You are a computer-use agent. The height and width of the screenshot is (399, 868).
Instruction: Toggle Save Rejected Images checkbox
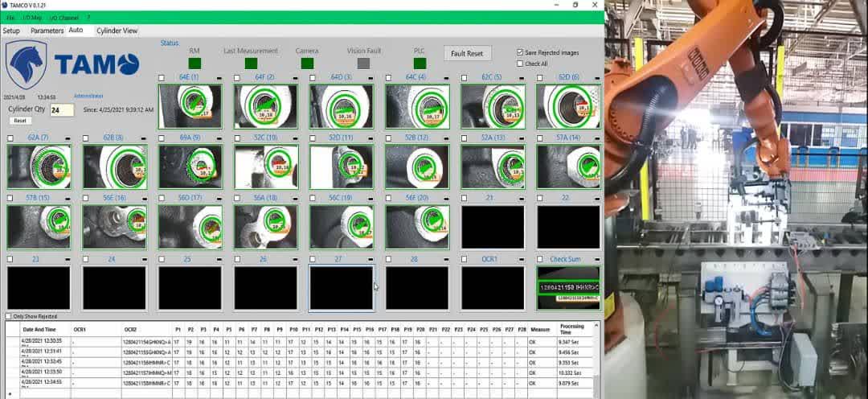point(520,52)
